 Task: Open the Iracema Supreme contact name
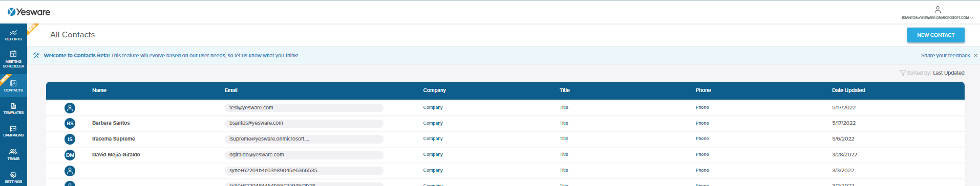pos(114,139)
